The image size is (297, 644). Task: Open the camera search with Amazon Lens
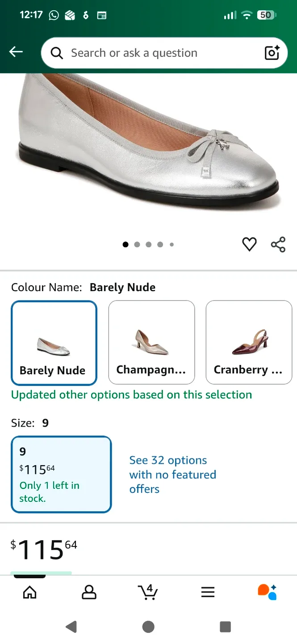tap(272, 53)
